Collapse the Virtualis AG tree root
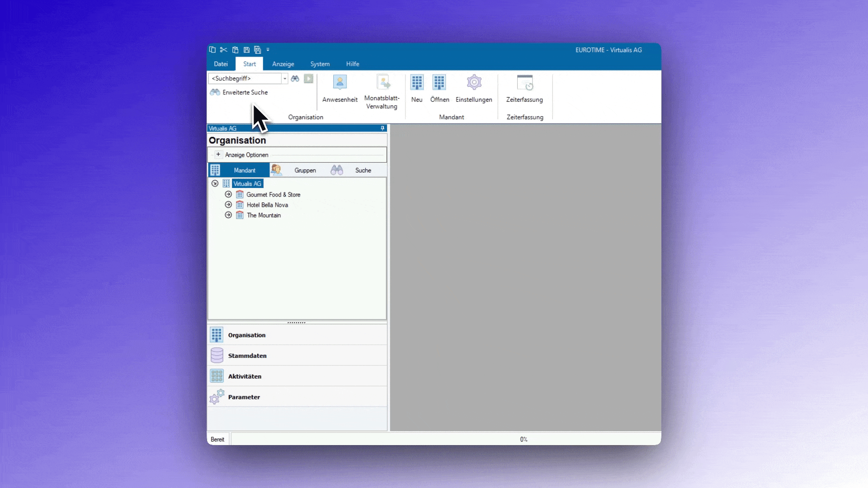This screenshot has width=868, height=488. tap(215, 183)
